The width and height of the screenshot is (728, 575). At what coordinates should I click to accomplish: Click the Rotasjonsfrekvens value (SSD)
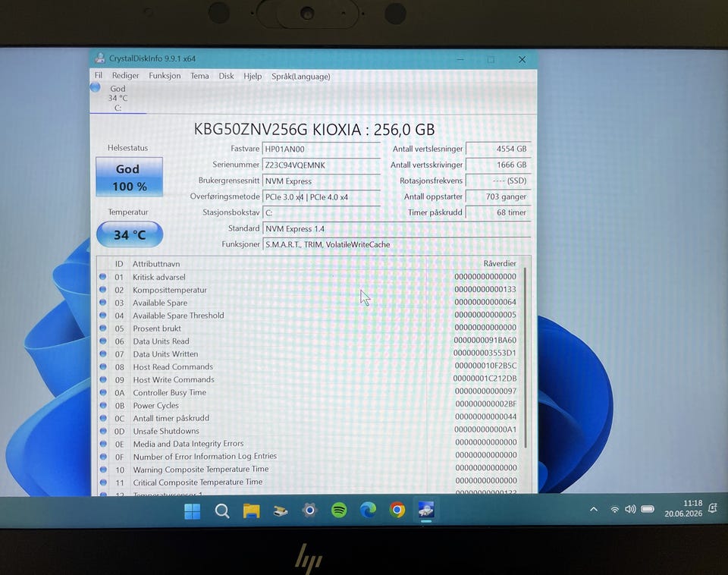[x=497, y=181]
